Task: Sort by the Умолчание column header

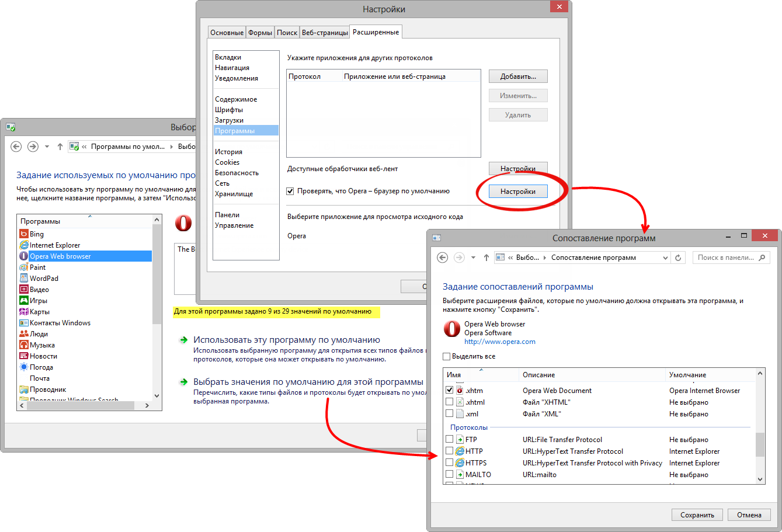Action: (710, 375)
